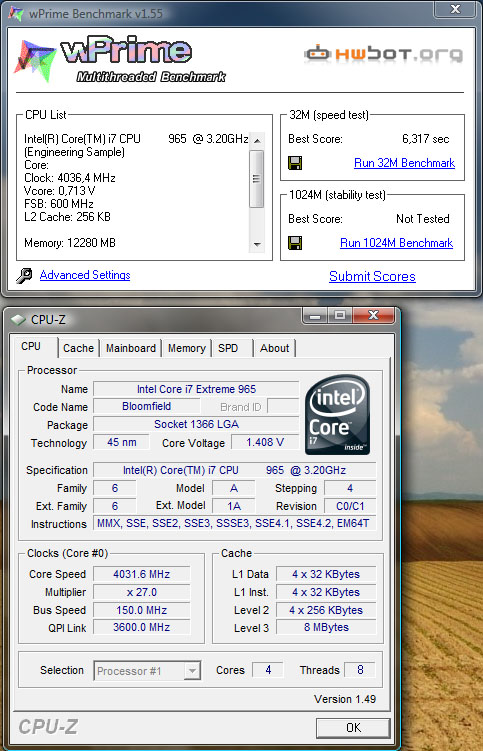Switch to the Mainboard tab
Image resolution: width=483 pixels, height=751 pixels.
pyautogui.click(x=131, y=348)
